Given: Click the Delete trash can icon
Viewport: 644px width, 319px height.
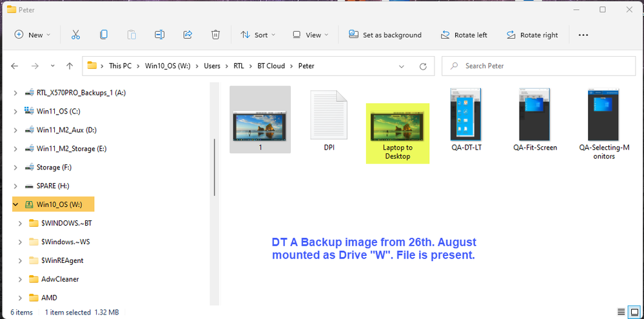Looking at the screenshot, I should pos(216,35).
